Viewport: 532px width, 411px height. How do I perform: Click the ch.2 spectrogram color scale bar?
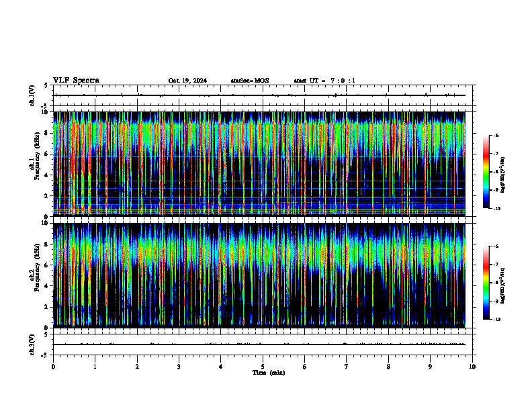pyautogui.click(x=486, y=283)
